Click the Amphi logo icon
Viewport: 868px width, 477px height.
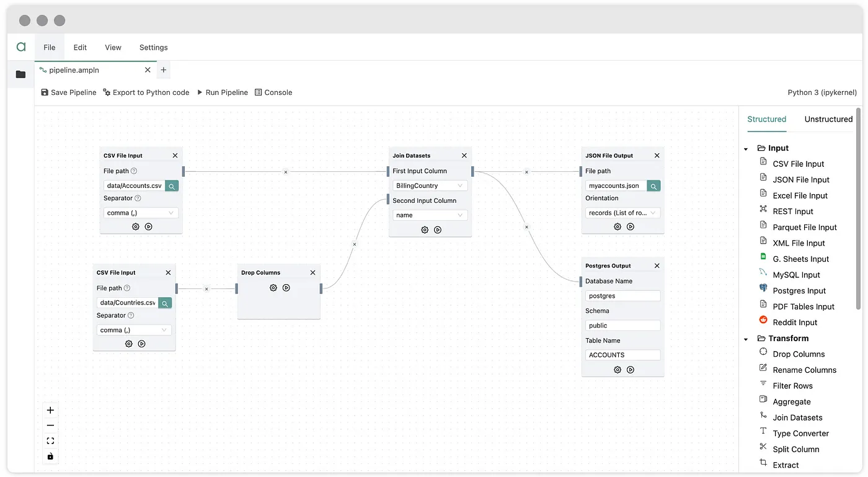click(21, 47)
